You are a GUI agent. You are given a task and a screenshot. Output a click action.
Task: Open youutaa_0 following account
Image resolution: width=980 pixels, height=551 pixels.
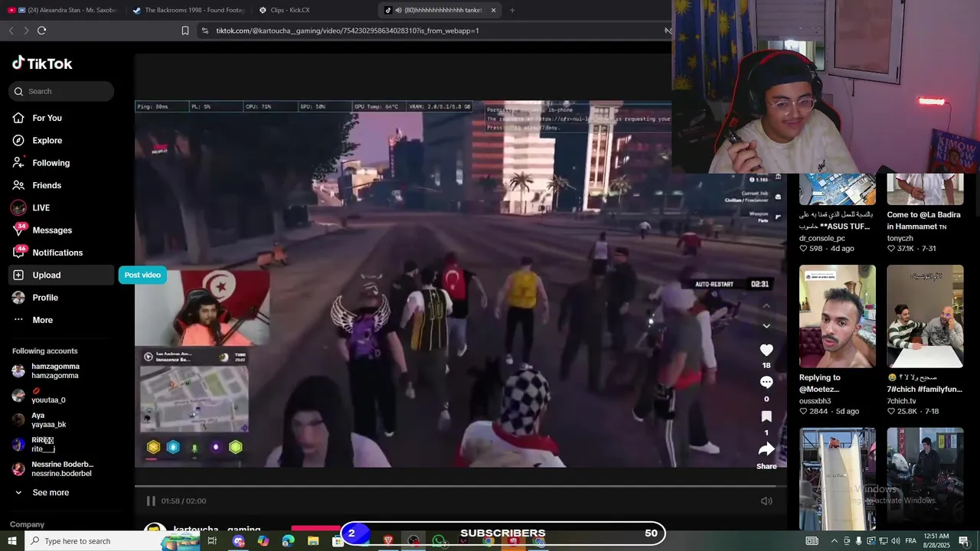click(61, 396)
